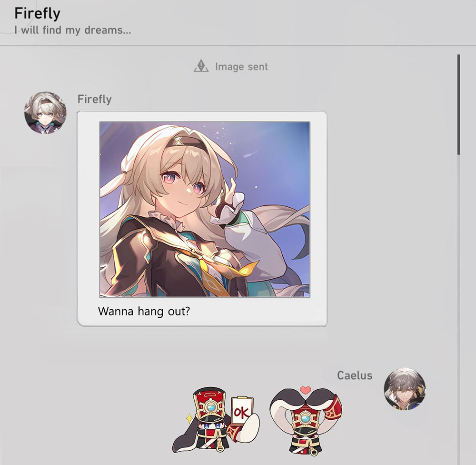The height and width of the screenshot is (465, 476).
Task: Open the Firefly picture in the message
Action: click(x=205, y=210)
